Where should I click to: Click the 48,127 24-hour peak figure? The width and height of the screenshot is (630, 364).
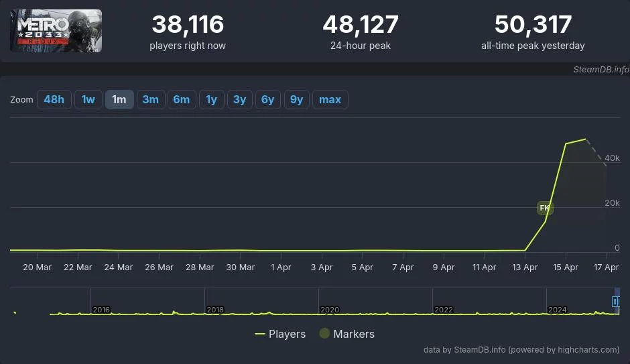click(x=361, y=25)
